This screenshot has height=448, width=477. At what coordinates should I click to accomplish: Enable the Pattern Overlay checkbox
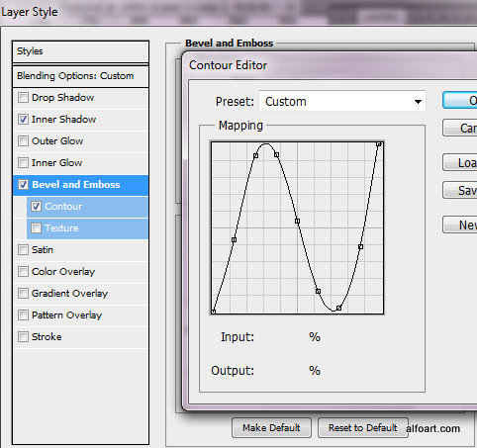point(23,315)
